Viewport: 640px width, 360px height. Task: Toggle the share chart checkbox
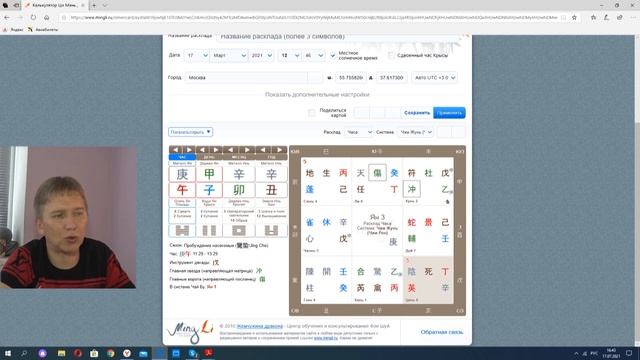pyautogui.click(x=312, y=113)
